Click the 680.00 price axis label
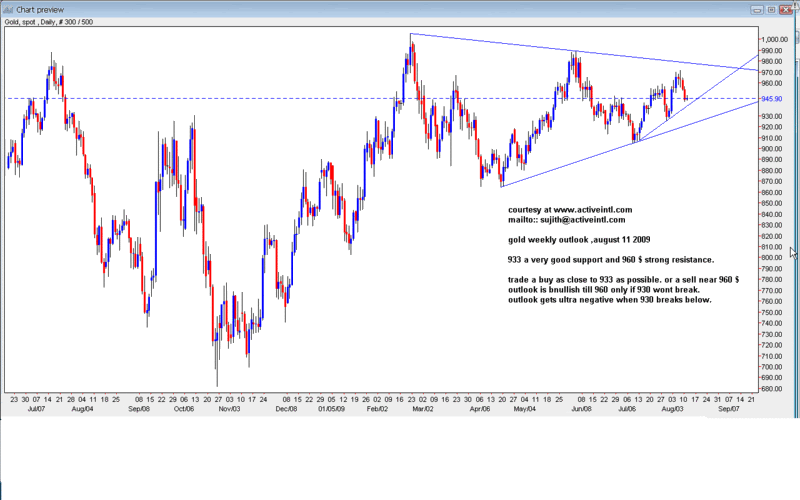Image resolution: width=800 pixels, height=500 pixels. point(772,388)
